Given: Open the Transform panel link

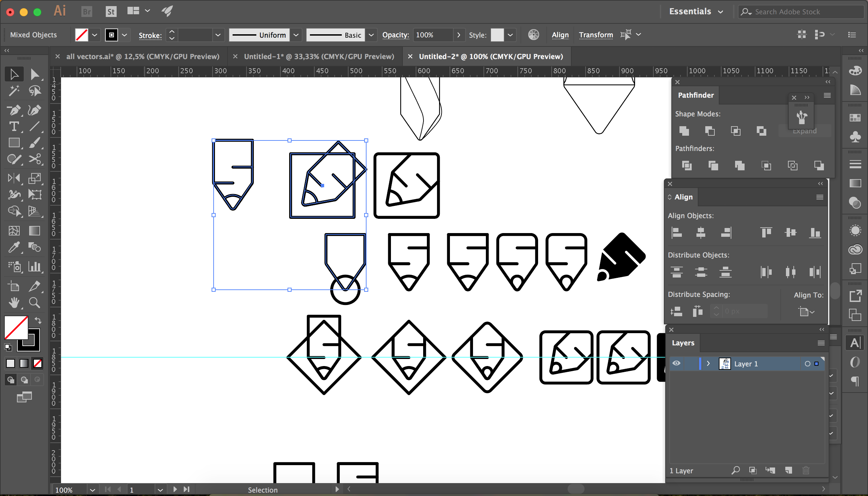Looking at the screenshot, I should tap(596, 35).
